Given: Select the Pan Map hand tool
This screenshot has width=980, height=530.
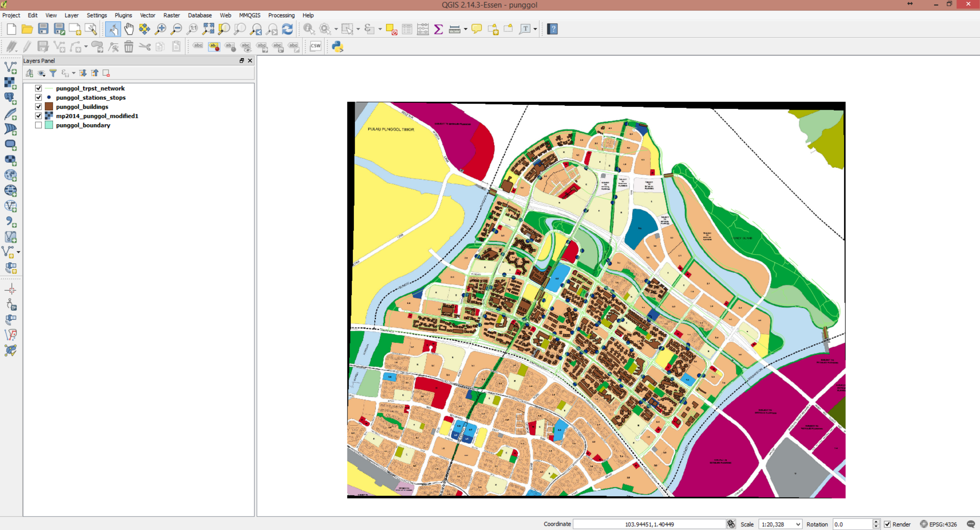Looking at the screenshot, I should coord(129,29).
